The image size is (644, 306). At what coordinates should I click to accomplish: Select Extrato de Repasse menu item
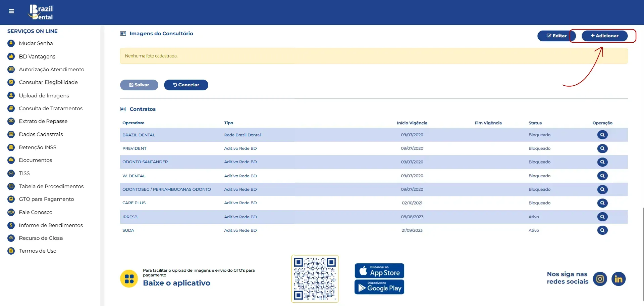[43, 121]
